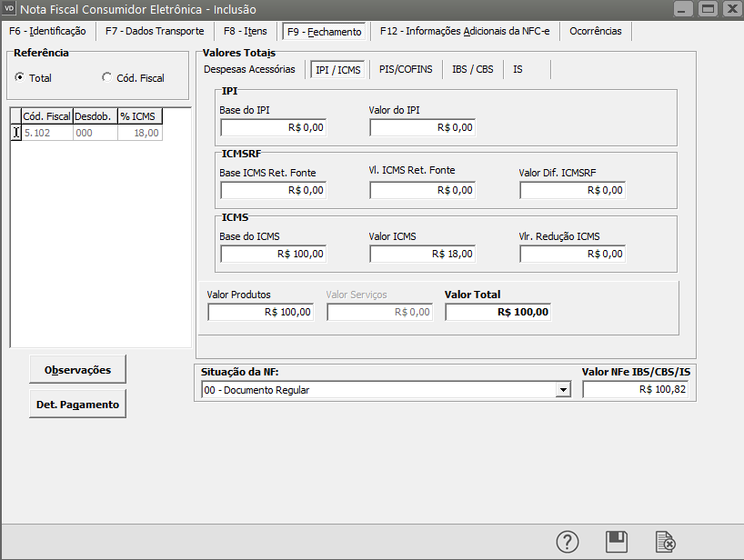744x560 pixels.
Task: Click the Base do ICMS field
Action: (x=273, y=255)
